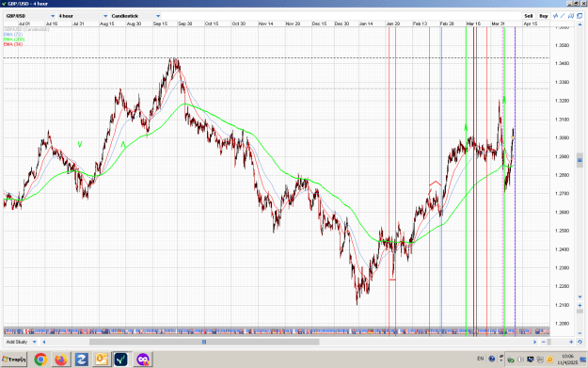
Task: Open the Windows Start button
Action: click(x=14, y=360)
